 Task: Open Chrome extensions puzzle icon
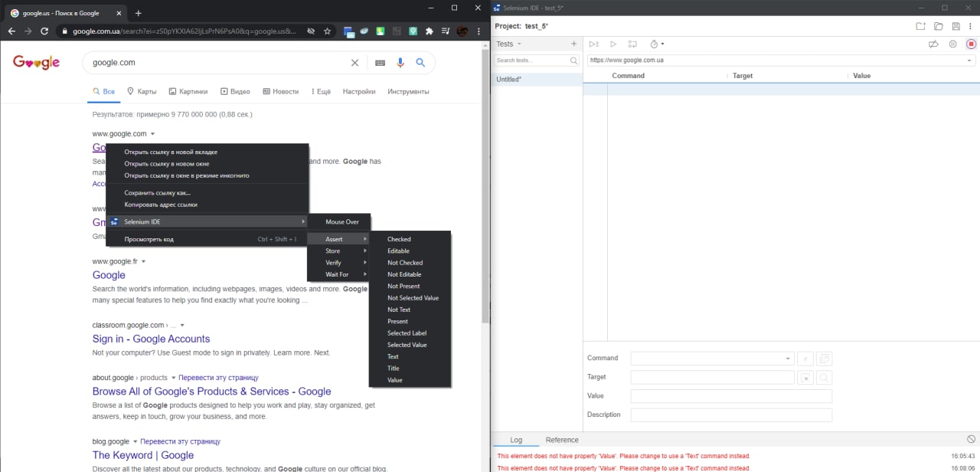coord(429,31)
